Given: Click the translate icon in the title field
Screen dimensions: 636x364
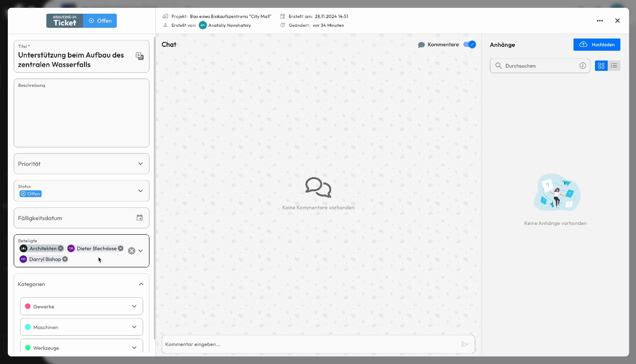Looking at the screenshot, I should point(140,56).
